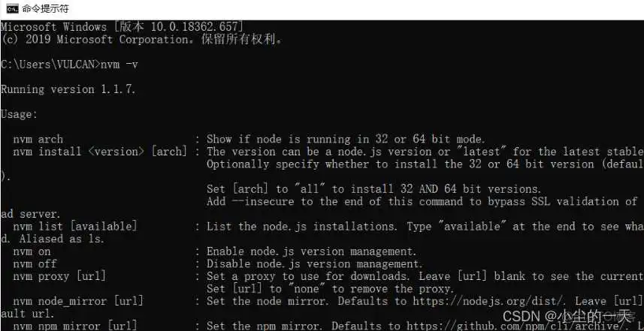Click the nvm arch command entry
This screenshot has height=331, width=644.
(x=38, y=139)
